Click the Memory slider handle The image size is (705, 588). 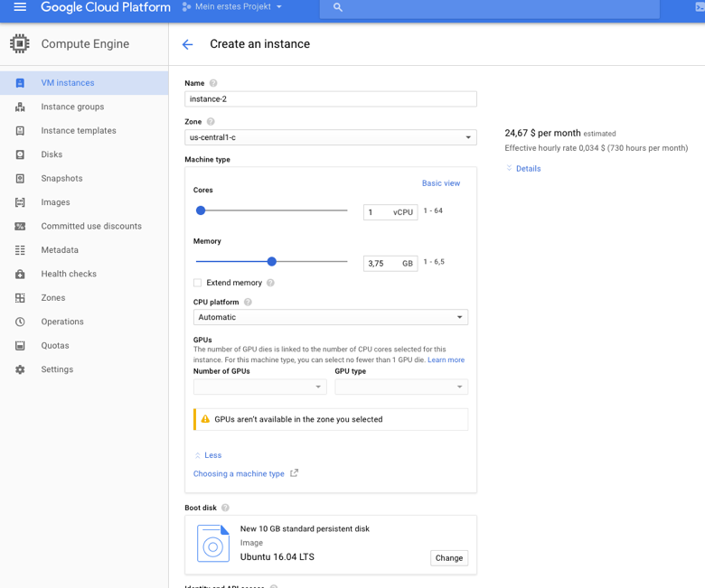click(x=271, y=261)
